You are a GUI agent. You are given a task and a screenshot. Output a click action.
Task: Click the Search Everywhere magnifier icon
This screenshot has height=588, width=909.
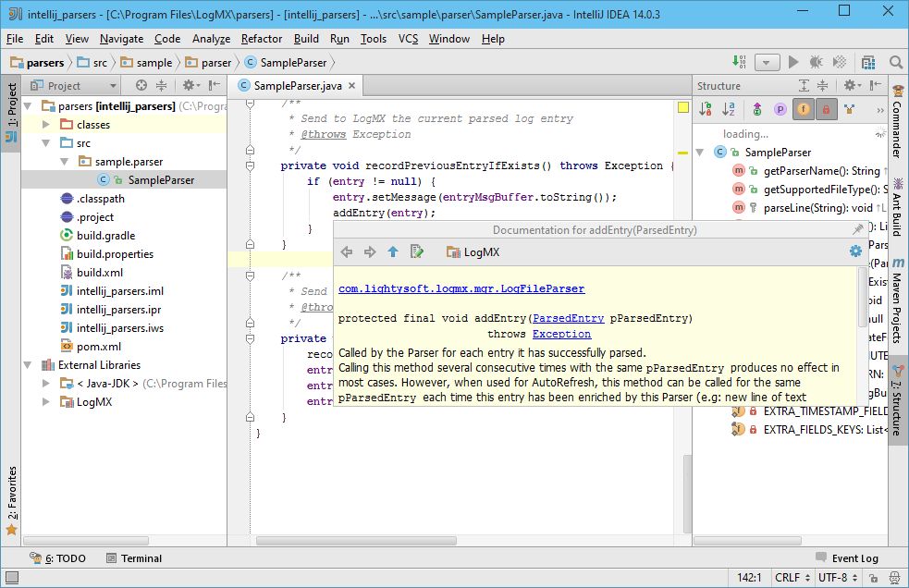tap(896, 62)
